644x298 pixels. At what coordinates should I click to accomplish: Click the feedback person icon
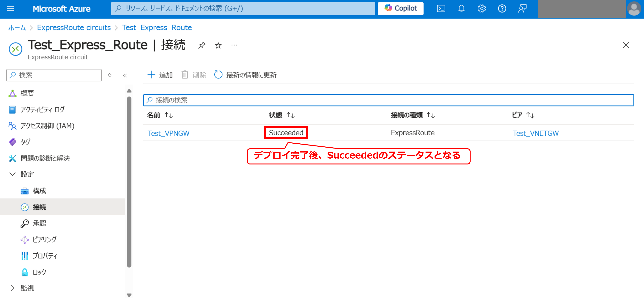[522, 9]
